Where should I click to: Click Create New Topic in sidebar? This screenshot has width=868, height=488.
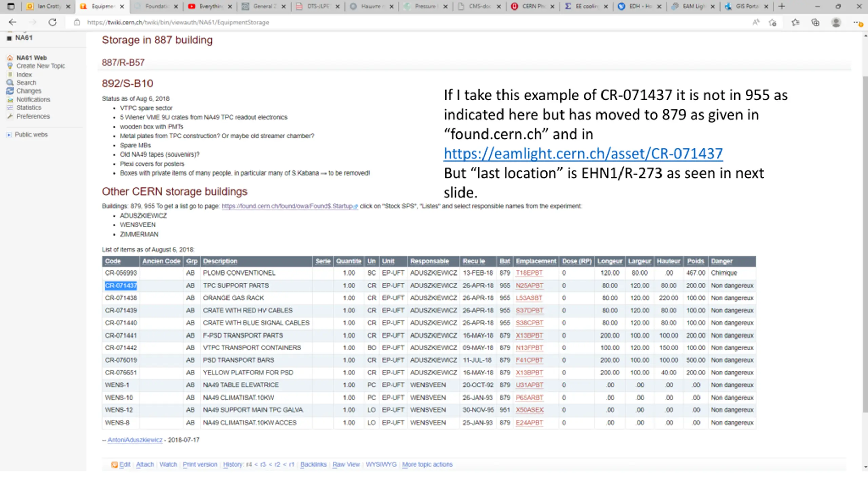coord(41,66)
